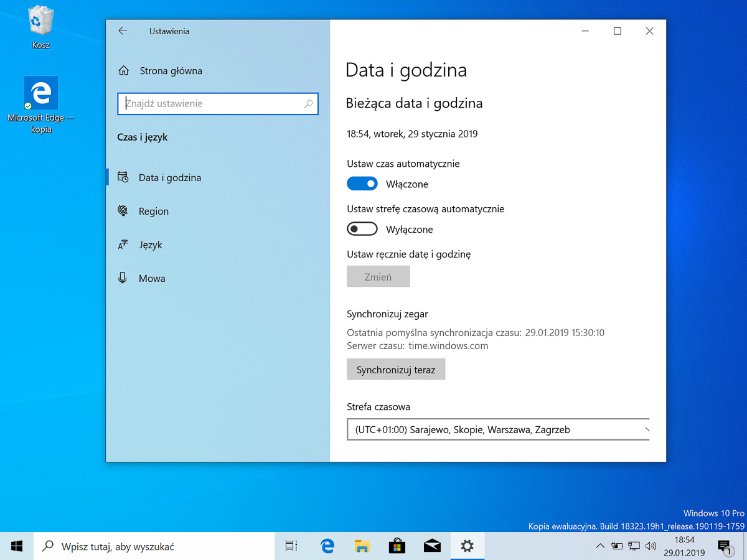Click the taskbar search box Wpisz tutaj

click(x=154, y=546)
